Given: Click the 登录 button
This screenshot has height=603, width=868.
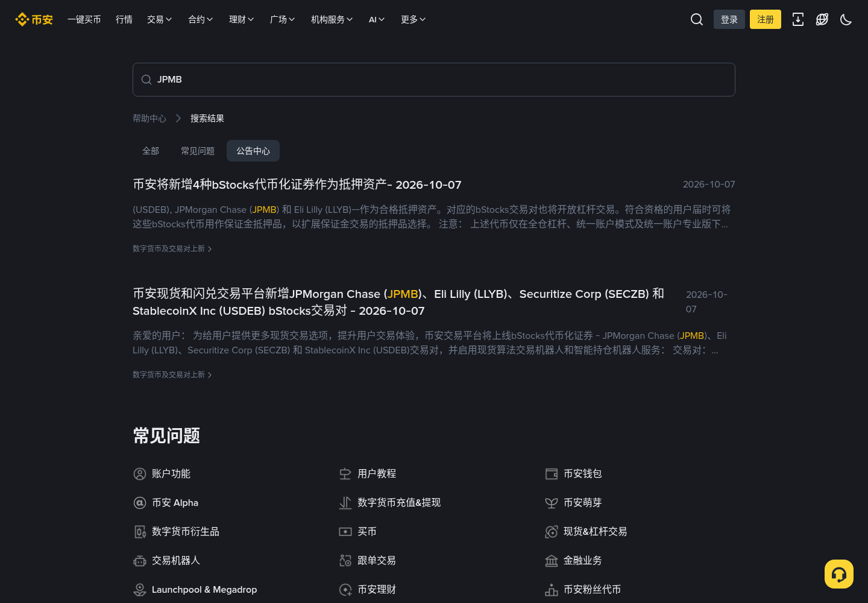Looking at the screenshot, I should pos(729,19).
